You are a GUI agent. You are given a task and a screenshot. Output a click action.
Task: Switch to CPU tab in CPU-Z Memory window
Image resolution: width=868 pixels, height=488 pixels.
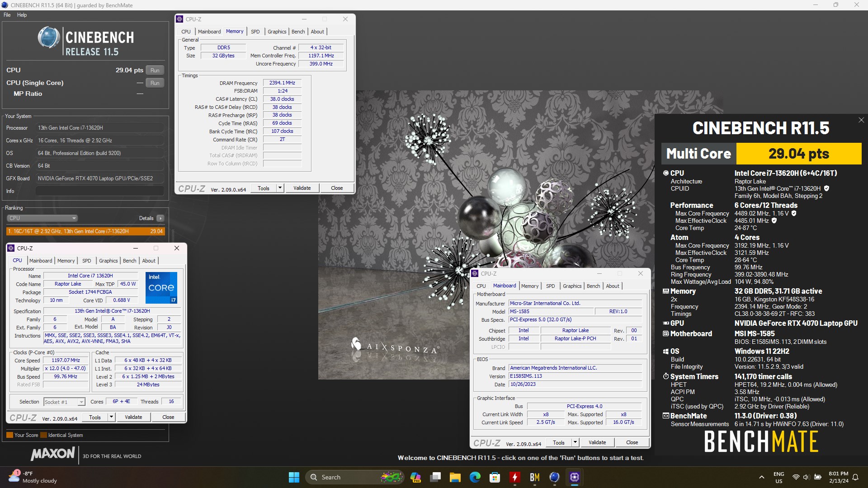coord(186,32)
